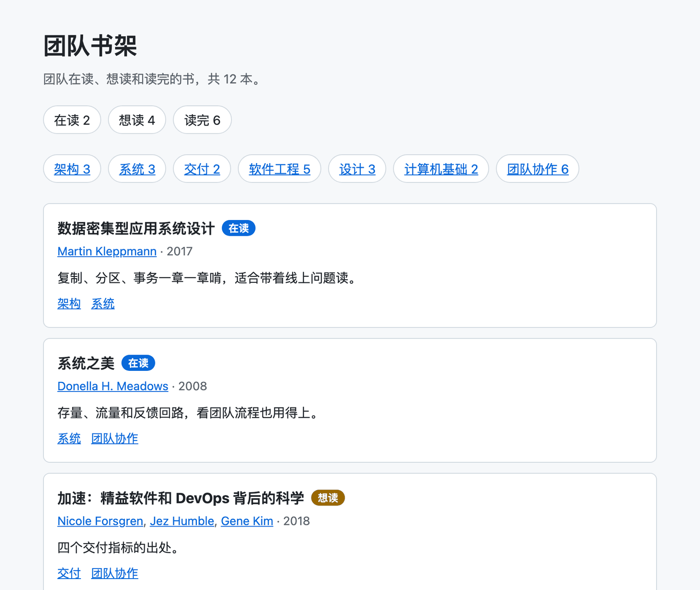This screenshot has height=590, width=700.
Task: Filter by 读完 6 status pill
Action: coord(202,120)
